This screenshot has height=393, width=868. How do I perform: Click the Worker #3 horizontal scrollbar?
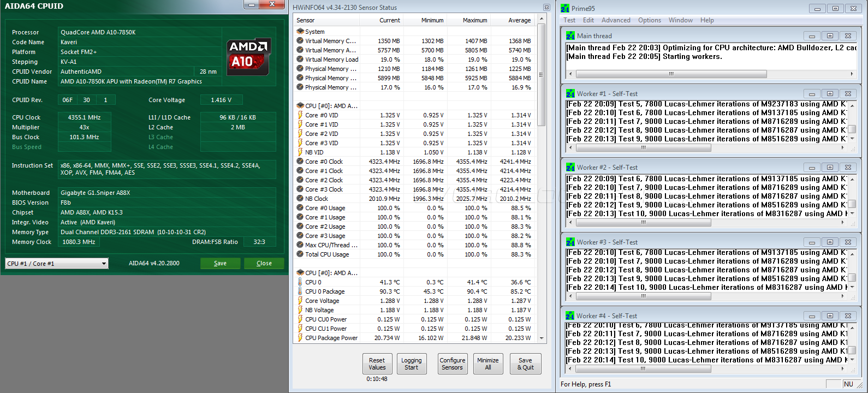click(x=706, y=296)
